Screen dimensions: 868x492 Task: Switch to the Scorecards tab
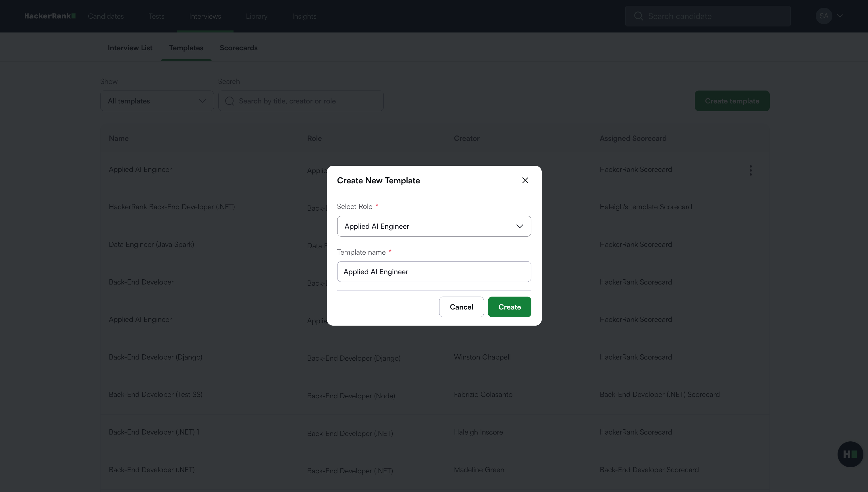tap(238, 48)
